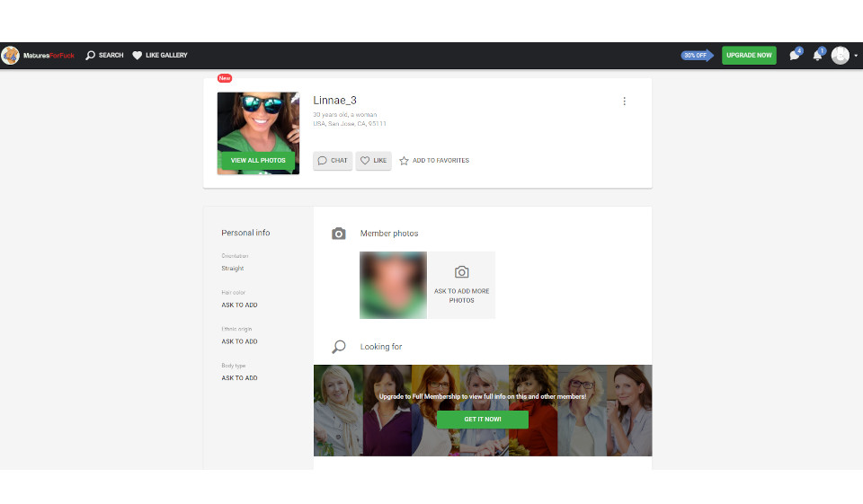Click Ask to Add More Photos tile

click(x=461, y=285)
